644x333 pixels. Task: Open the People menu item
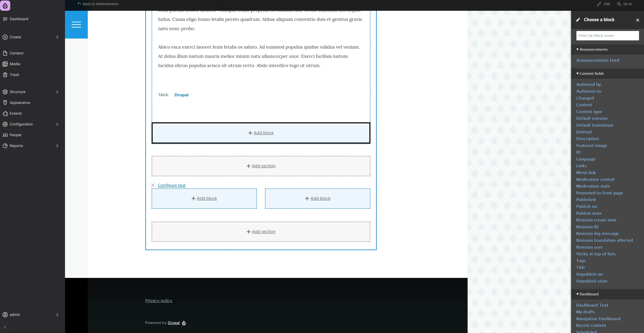coord(15,135)
